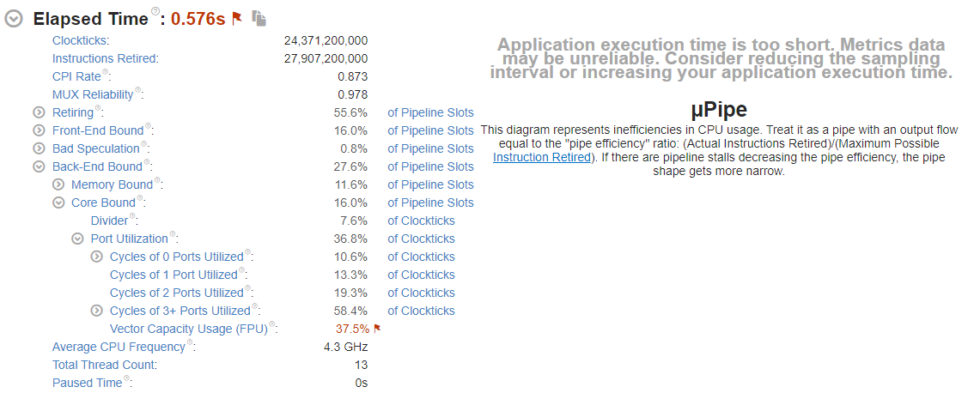Expand the Front-End Bound row
The image size is (980, 399).
pyautogui.click(x=39, y=130)
